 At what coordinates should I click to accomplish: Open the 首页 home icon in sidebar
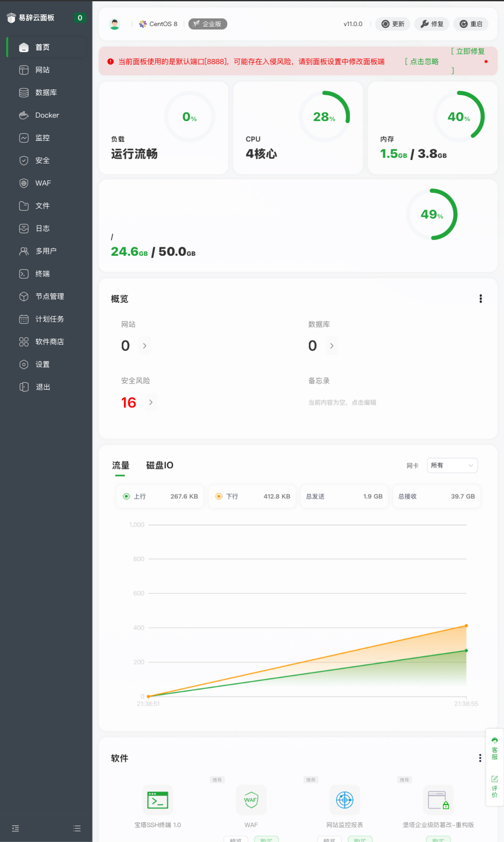[x=24, y=47]
